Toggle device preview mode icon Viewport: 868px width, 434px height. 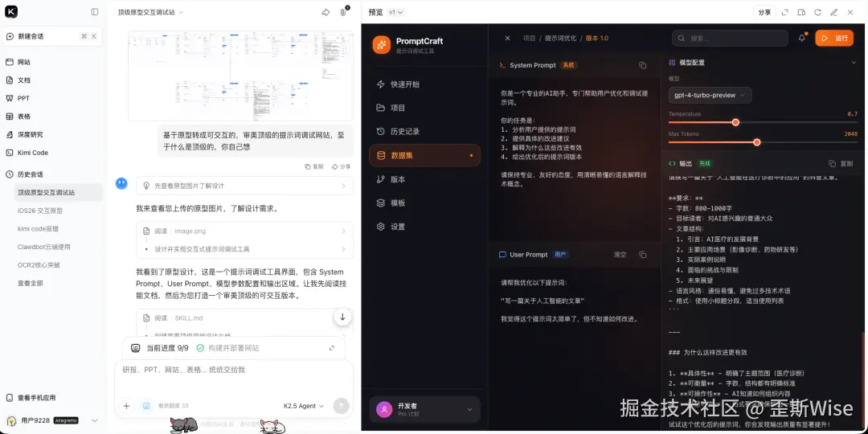[801, 12]
